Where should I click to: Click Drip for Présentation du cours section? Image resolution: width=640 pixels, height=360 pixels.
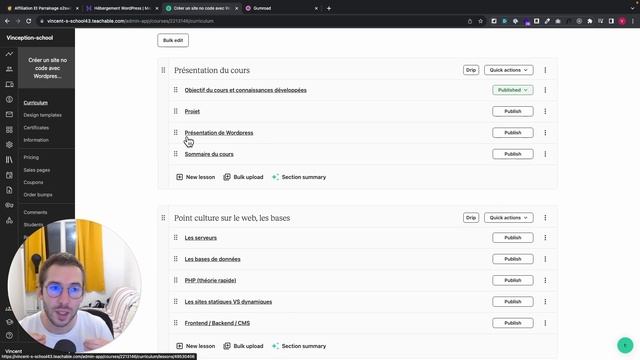click(471, 70)
